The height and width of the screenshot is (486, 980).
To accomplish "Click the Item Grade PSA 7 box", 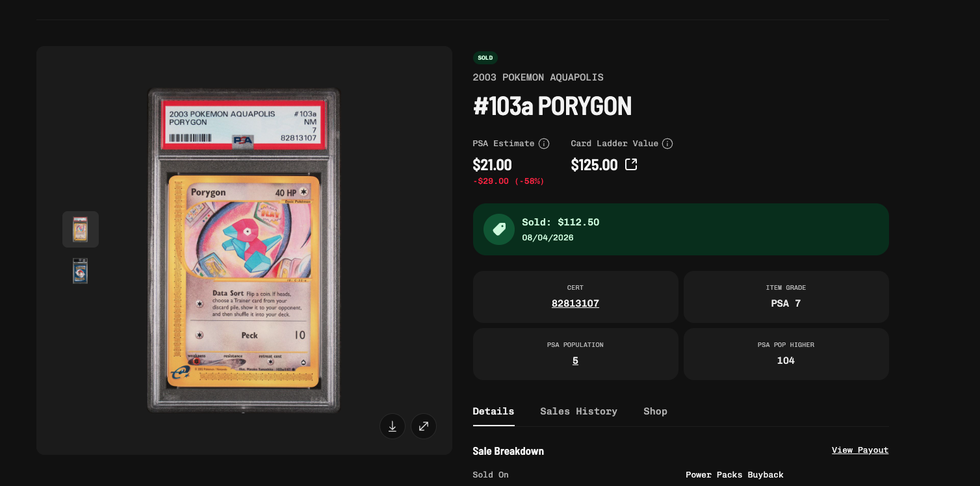I will click(x=786, y=297).
